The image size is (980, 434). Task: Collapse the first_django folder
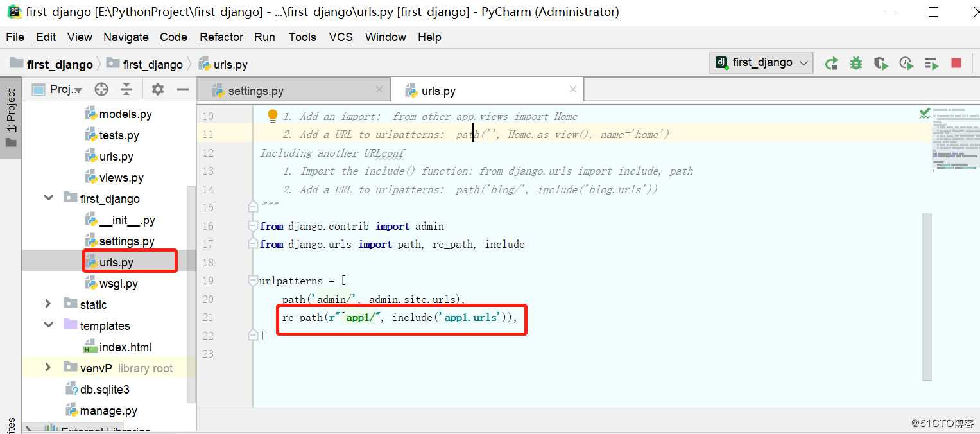coord(49,198)
